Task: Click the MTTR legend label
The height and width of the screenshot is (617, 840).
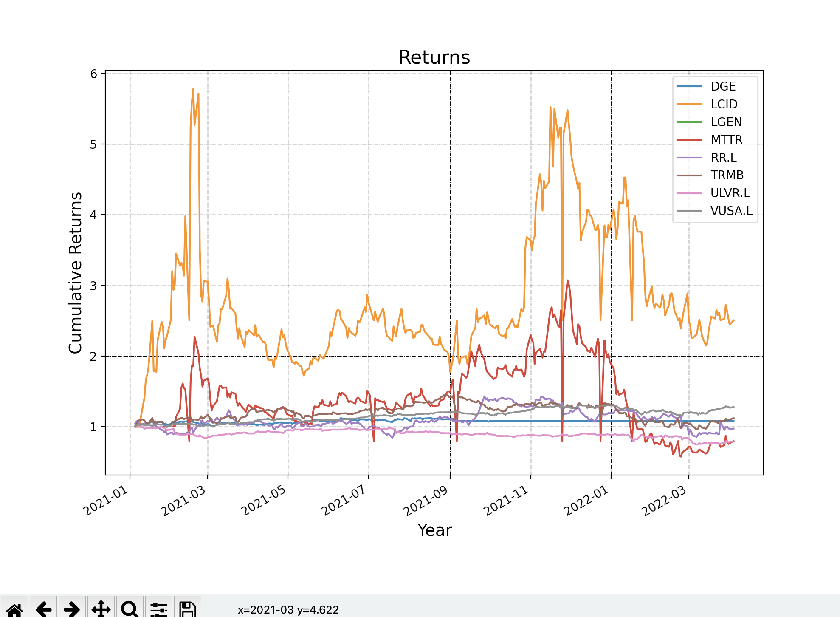Action: pyautogui.click(x=727, y=140)
